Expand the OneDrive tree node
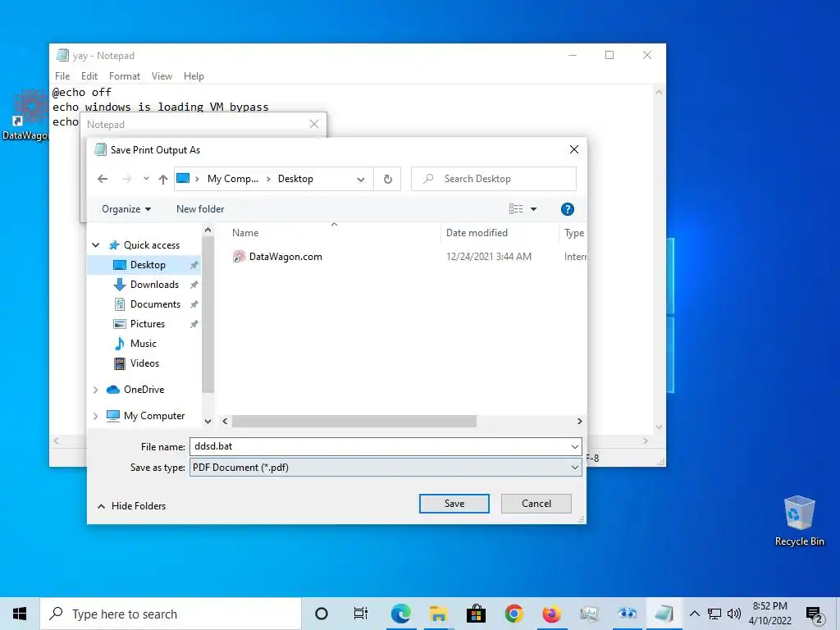This screenshot has width=840, height=630. 95,390
